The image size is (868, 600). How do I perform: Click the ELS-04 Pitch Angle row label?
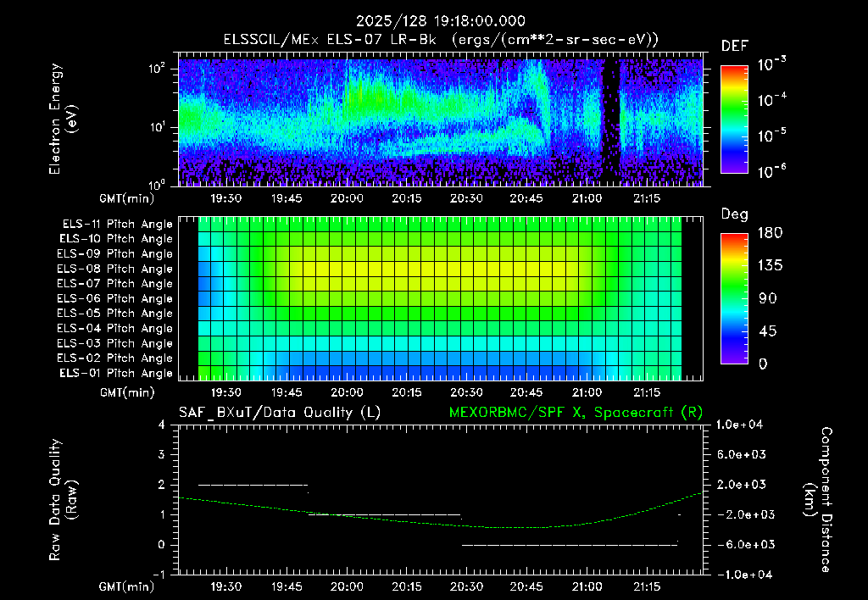115,329
